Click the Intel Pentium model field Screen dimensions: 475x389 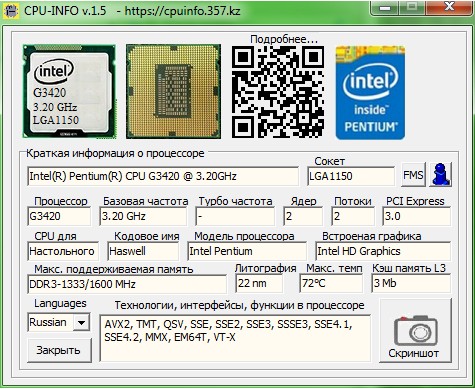247,251
